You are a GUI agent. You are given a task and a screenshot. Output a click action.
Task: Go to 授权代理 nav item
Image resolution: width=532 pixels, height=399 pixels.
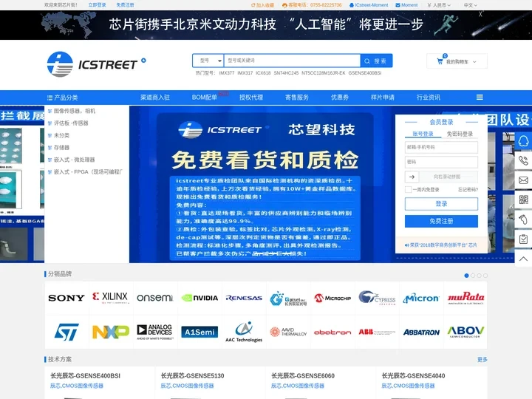pyautogui.click(x=251, y=98)
